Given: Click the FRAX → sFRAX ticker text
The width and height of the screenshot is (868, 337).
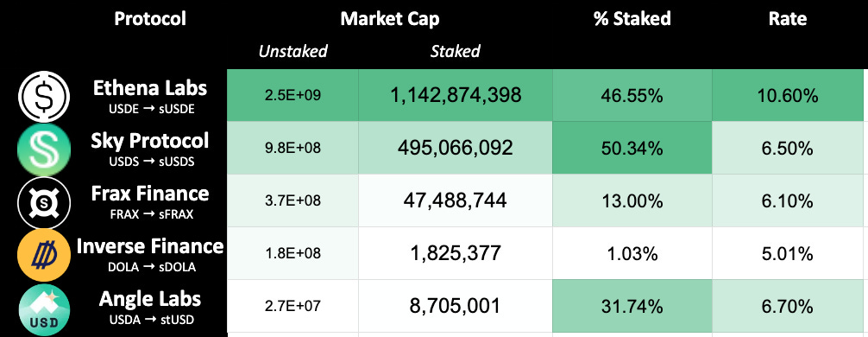Looking at the screenshot, I should pos(151,214).
